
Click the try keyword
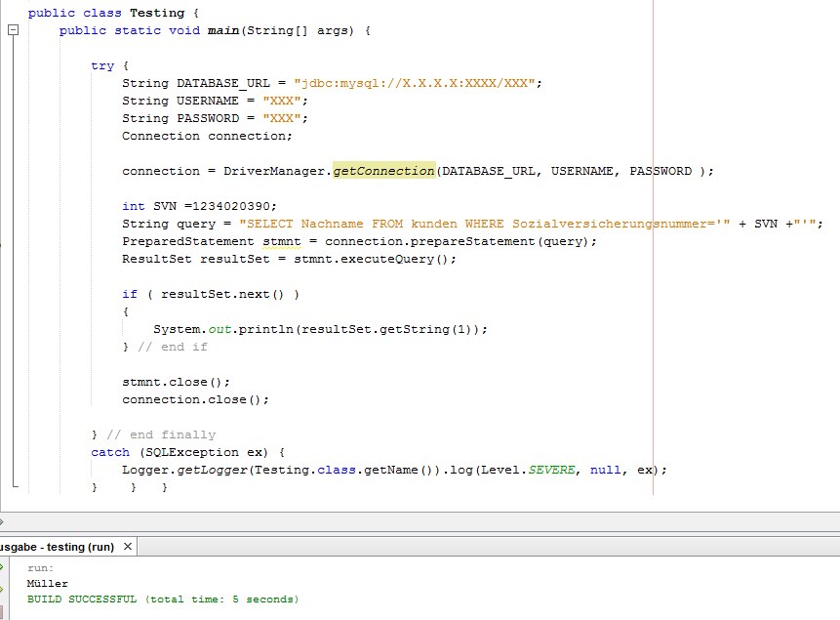click(x=102, y=66)
